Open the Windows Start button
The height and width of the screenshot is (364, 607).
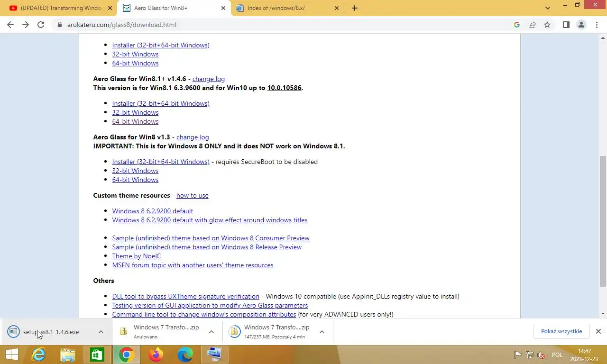pos(11,355)
